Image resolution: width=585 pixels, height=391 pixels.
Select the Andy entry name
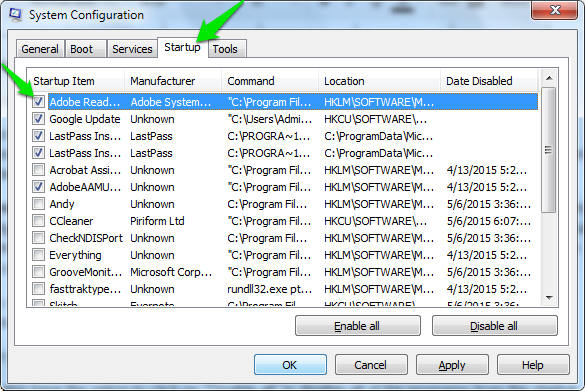pos(62,204)
